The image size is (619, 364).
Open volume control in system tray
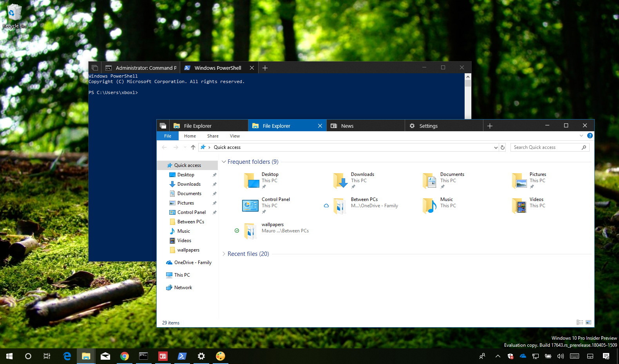pos(561,356)
